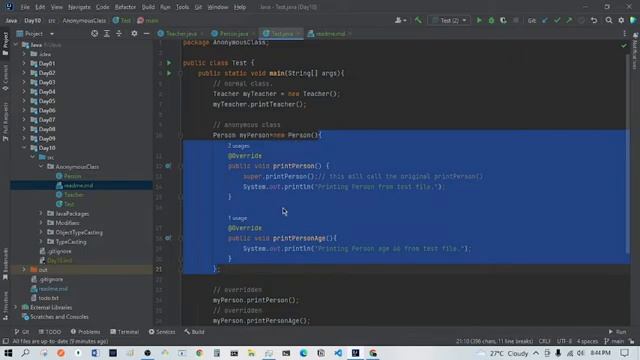
Task: Open the Refactor menu
Action: tap(125, 7)
